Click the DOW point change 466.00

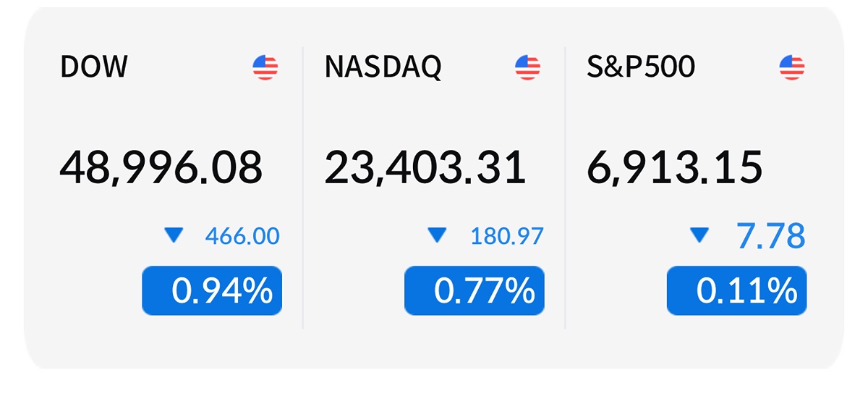242,236
